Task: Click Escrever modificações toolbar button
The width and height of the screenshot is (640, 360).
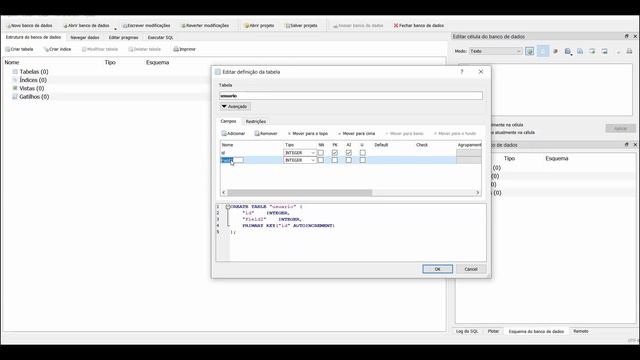Action: pos(147,25)
